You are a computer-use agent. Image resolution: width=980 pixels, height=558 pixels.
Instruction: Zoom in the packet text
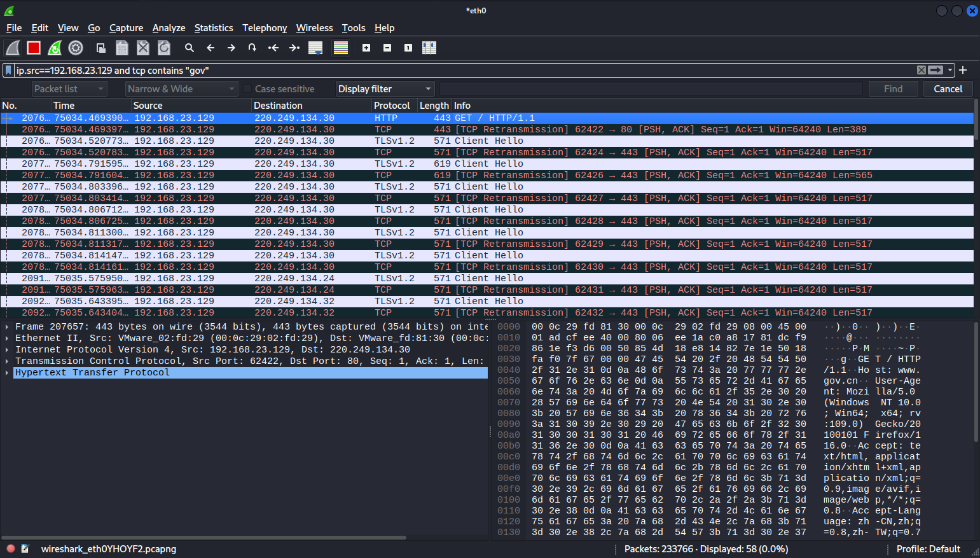[x=366, y=48]
